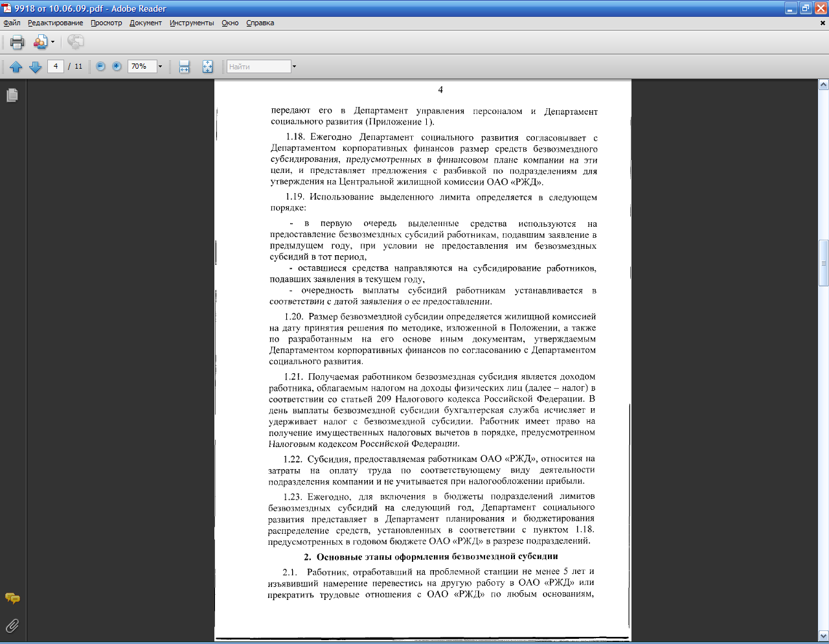Go to next page with down arrow
The height and width of the screenshot is (644, 829).
click(x=36, y=67)
